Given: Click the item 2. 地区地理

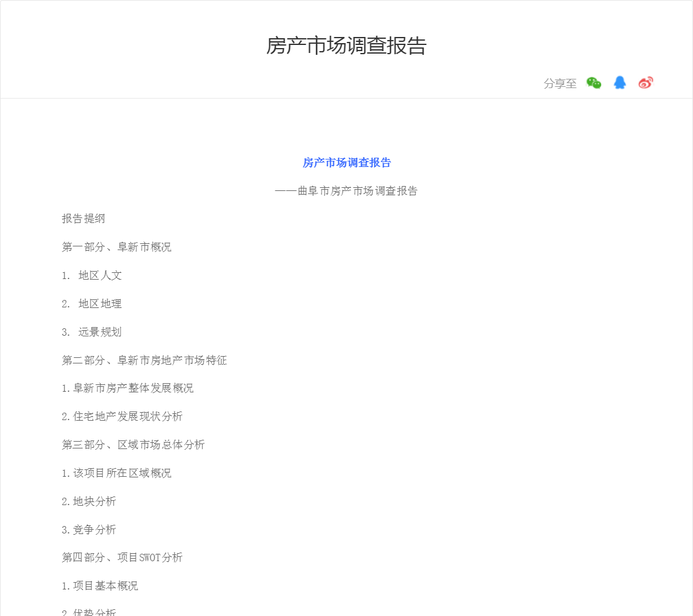Looking at the screenshot, I should 92,304.
